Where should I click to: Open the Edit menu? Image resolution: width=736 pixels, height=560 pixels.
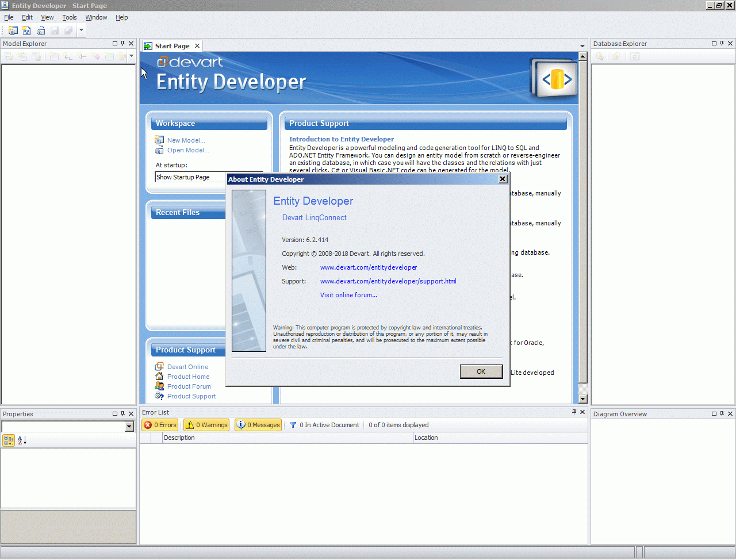pos(27,17)
